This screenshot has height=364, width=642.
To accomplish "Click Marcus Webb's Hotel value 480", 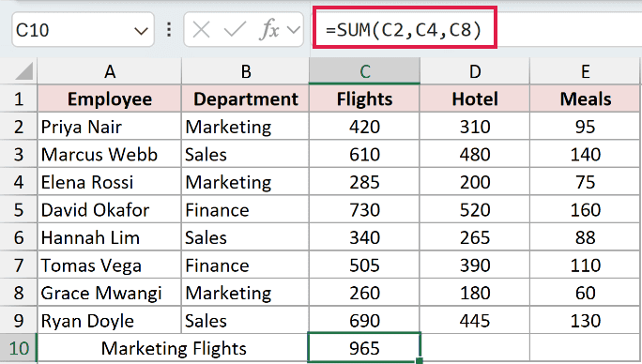I will pos(475,155).
